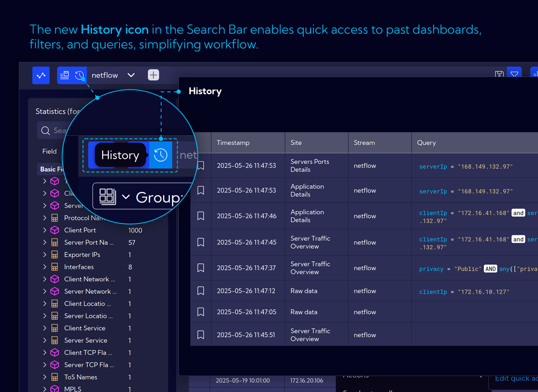This screenshot has height=392, width=538.
Task: Click the blue graph logo icon
Action: (x=41, y=75)
